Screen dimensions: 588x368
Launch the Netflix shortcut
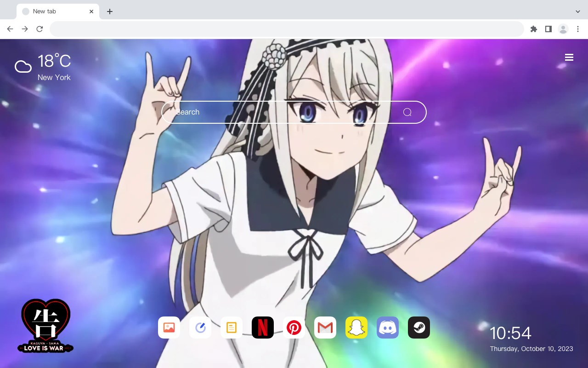[263, 328]
